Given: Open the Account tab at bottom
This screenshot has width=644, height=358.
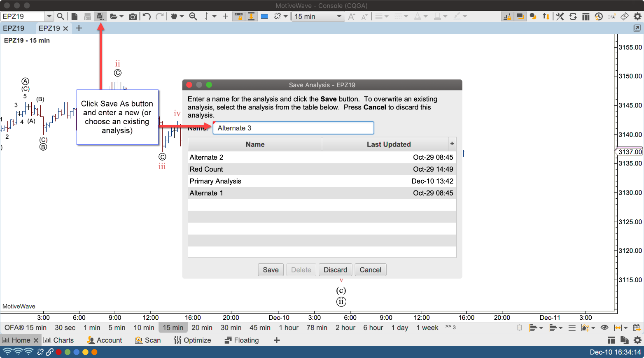Looking at the screenshot, I should coord(105,340).
